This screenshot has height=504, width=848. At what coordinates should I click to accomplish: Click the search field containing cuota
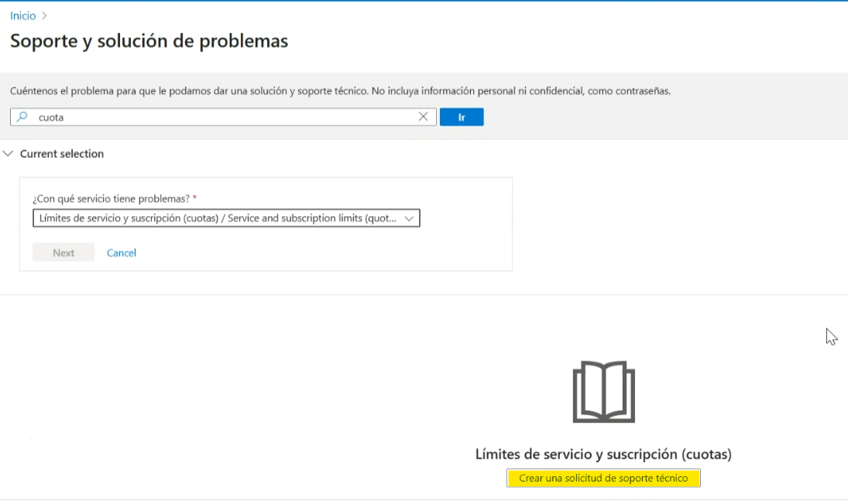[223, 117]
